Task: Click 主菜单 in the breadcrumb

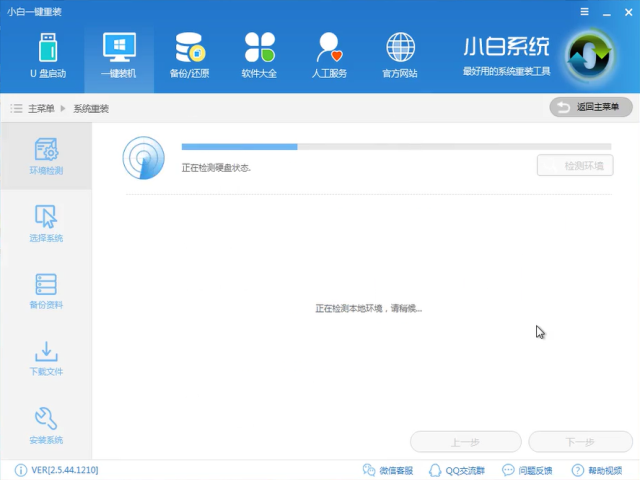Action: (40, 108)
